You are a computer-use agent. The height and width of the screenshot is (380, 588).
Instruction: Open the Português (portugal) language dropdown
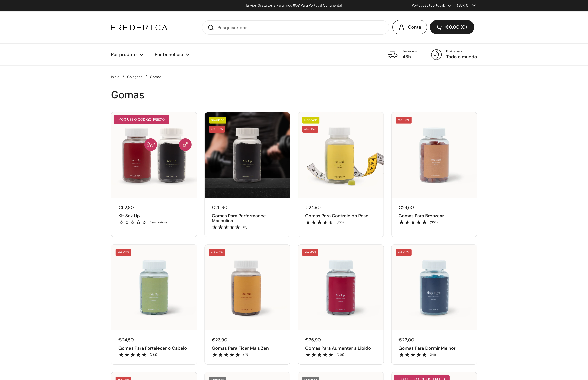click(x=431, y=5)
